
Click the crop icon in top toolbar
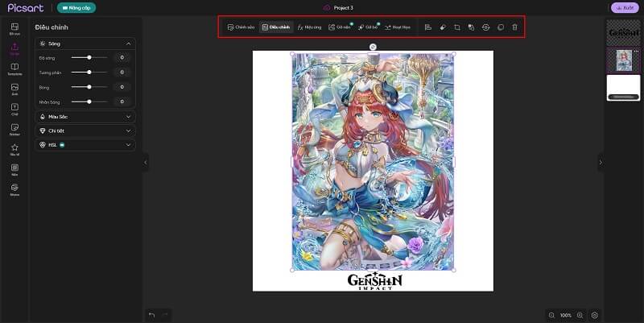[x=457, y=27]
